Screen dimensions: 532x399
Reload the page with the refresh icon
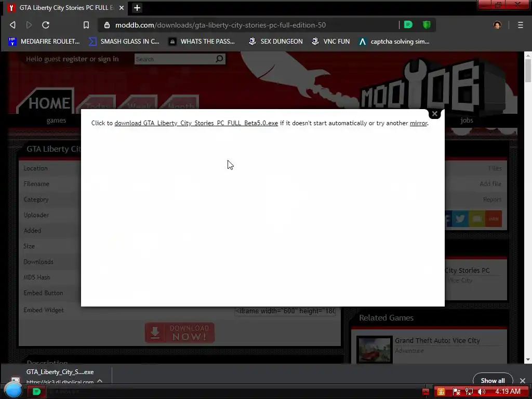[x=46, y=25]
